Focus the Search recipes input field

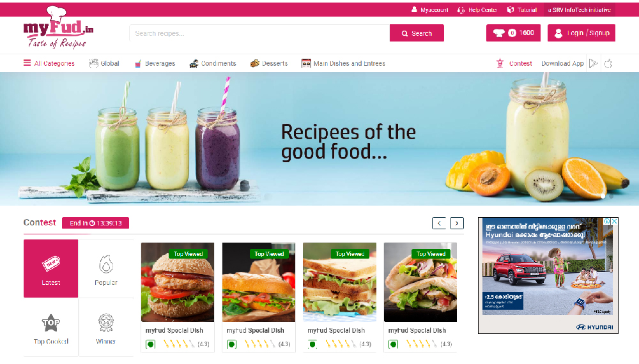pos(259,33)
